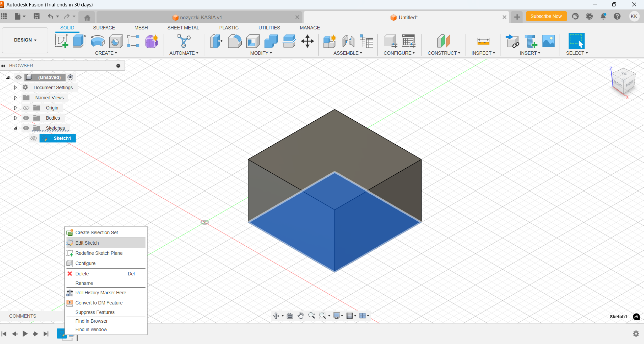Screen dimensions: 644x344
Task: Click the Insert Canvas image icon
Action: (x=549, y=41)
